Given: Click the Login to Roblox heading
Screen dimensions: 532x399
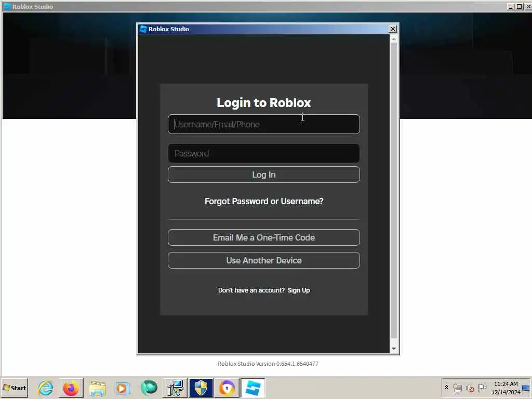Looking at the screenshot, I should click(x=263, y=102).
